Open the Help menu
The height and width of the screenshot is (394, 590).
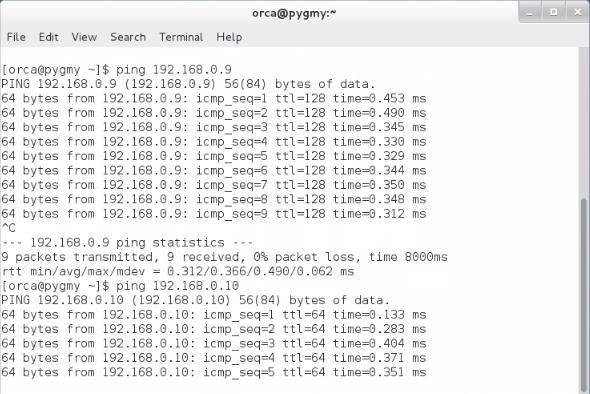coord(229,37)
